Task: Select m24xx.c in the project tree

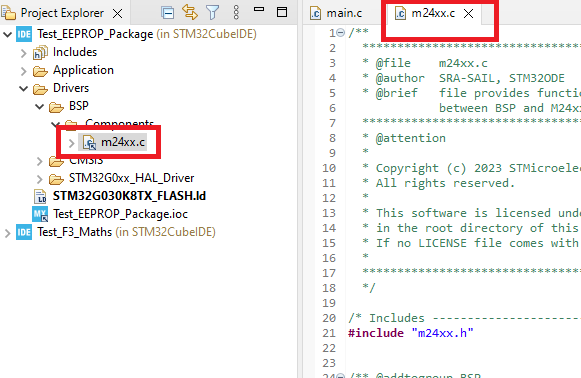Action: click(123, 142)
